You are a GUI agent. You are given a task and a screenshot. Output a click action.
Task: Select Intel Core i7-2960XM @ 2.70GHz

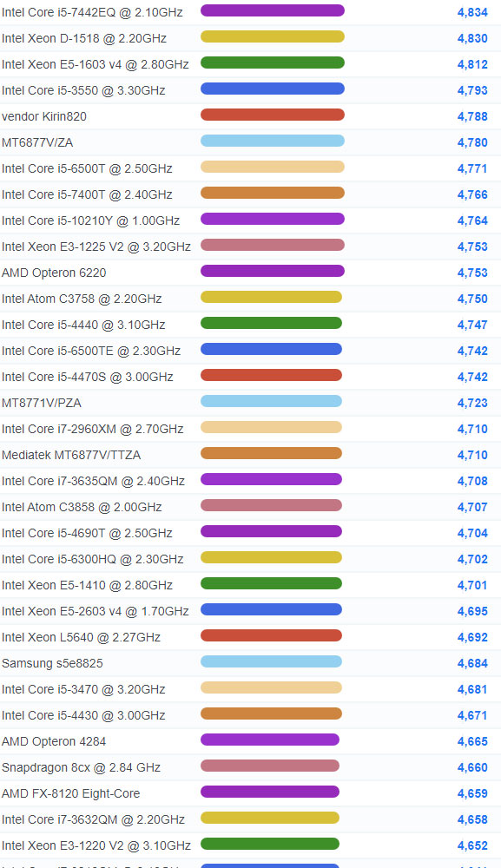tap(92, 429)
